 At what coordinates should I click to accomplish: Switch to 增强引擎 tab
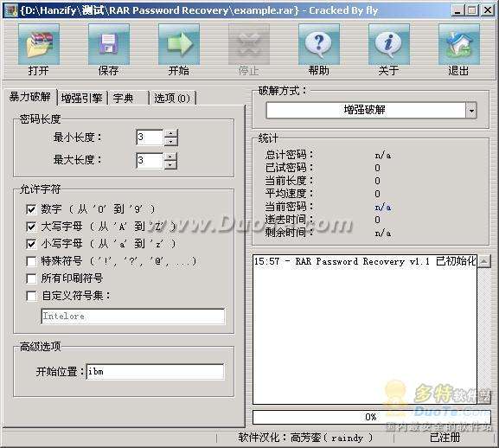tap(82, 98)
